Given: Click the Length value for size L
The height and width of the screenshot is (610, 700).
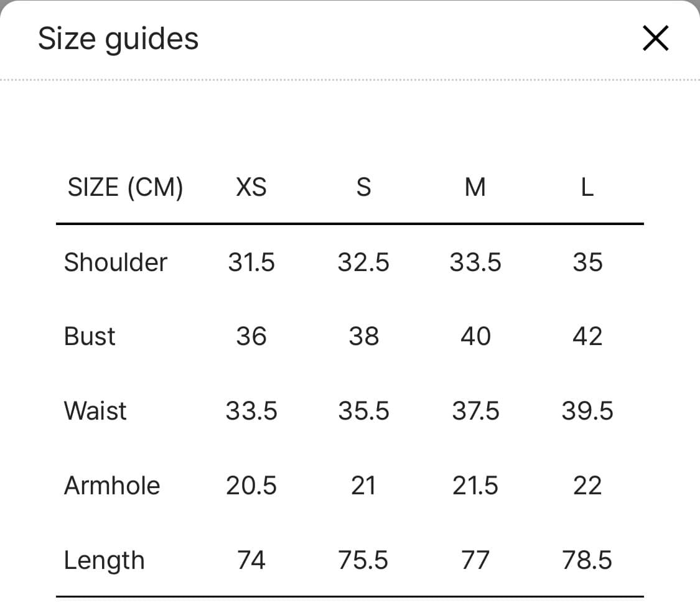Looking at the screenshot, I should 587,561.
